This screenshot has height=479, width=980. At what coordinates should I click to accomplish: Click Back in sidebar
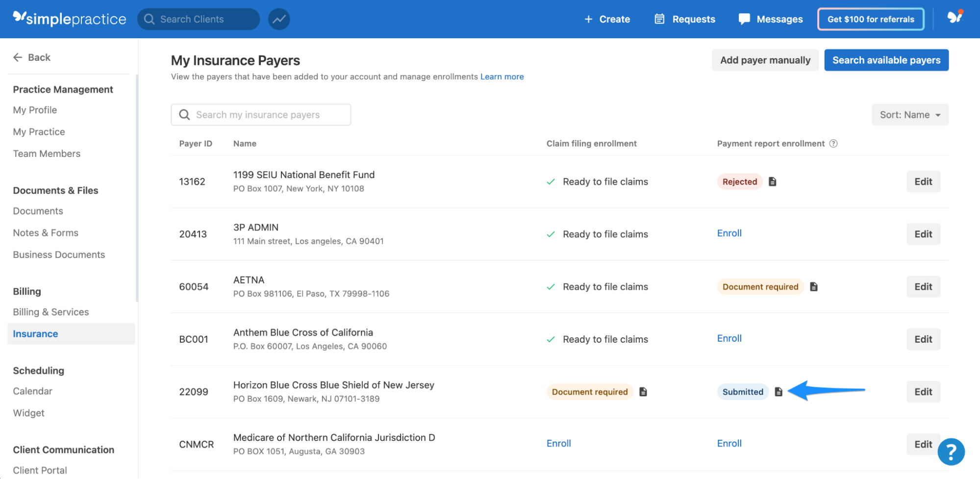(x=32, y=57)
